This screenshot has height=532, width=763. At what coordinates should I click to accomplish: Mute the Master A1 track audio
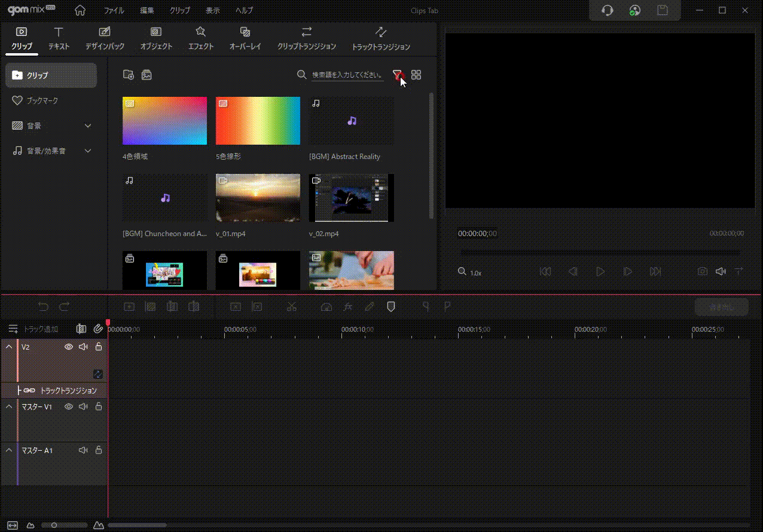click(x=83, y=450)
